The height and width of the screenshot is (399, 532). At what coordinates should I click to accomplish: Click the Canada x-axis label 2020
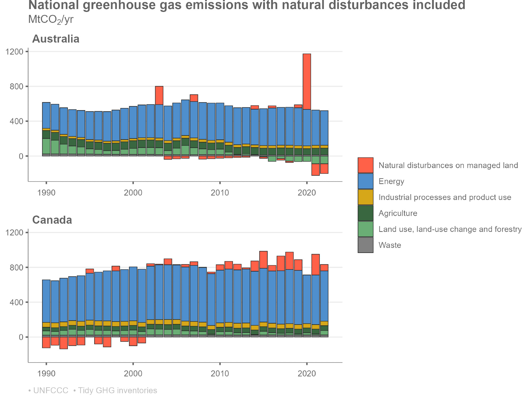(x=307, y=374)
